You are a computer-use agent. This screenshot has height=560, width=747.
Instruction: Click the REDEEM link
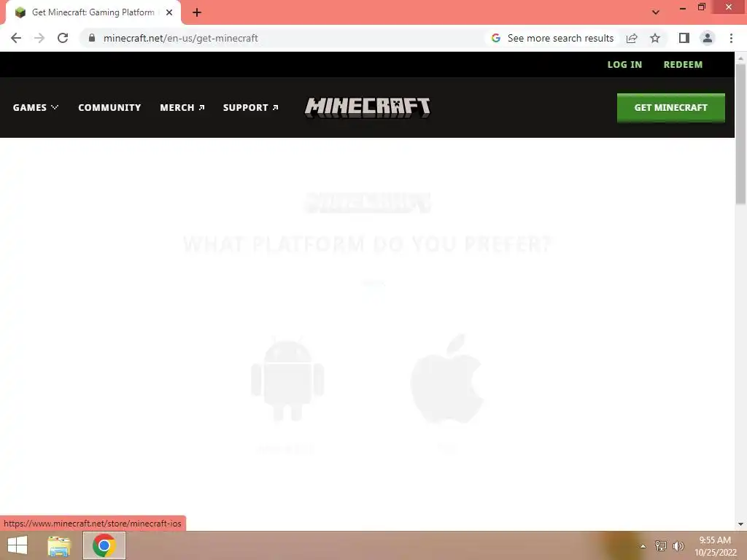click(683, 65)
